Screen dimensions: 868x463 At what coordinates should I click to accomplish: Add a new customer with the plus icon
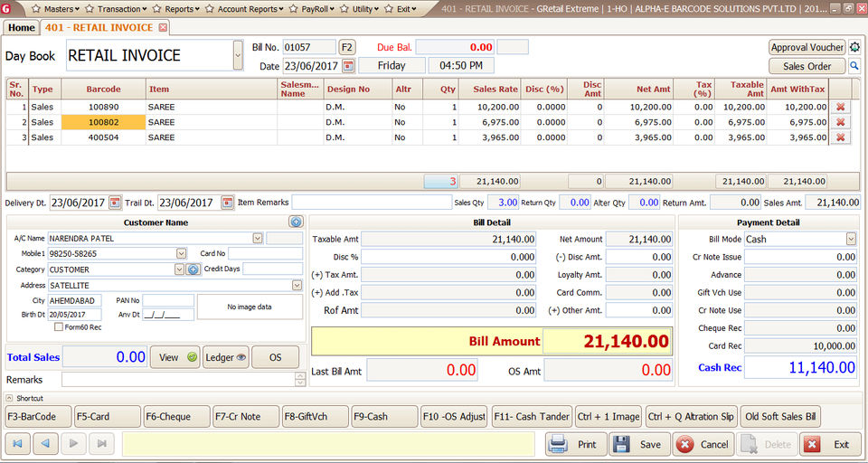[296, 222]
